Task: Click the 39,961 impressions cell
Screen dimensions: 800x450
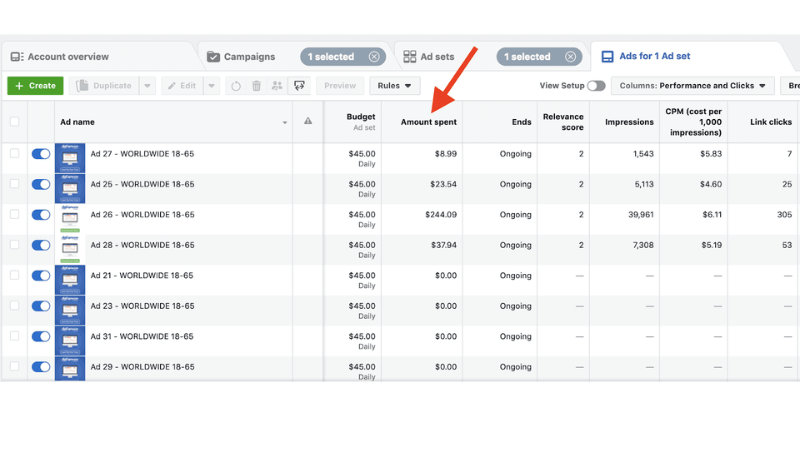Action: 641,215
